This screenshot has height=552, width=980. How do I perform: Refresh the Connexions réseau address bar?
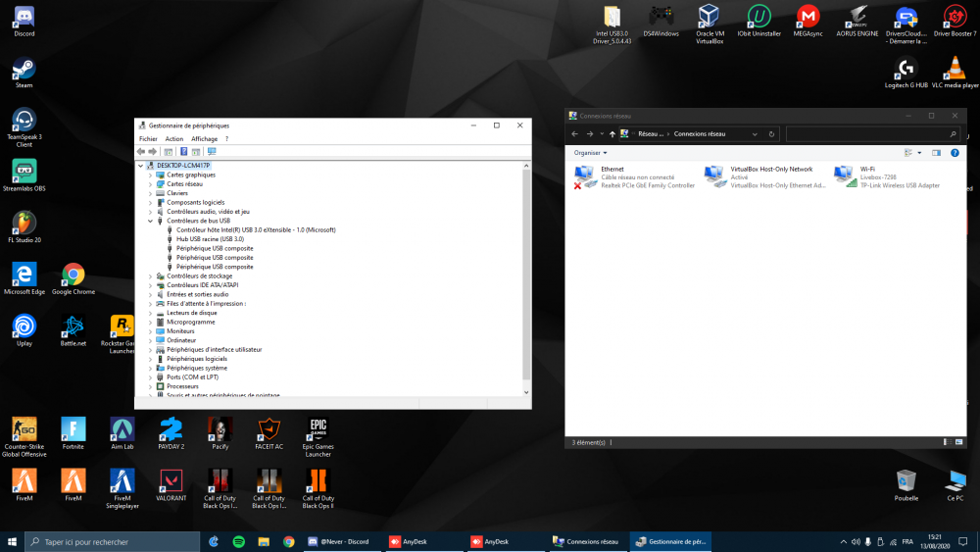click(x=772, y=133)
